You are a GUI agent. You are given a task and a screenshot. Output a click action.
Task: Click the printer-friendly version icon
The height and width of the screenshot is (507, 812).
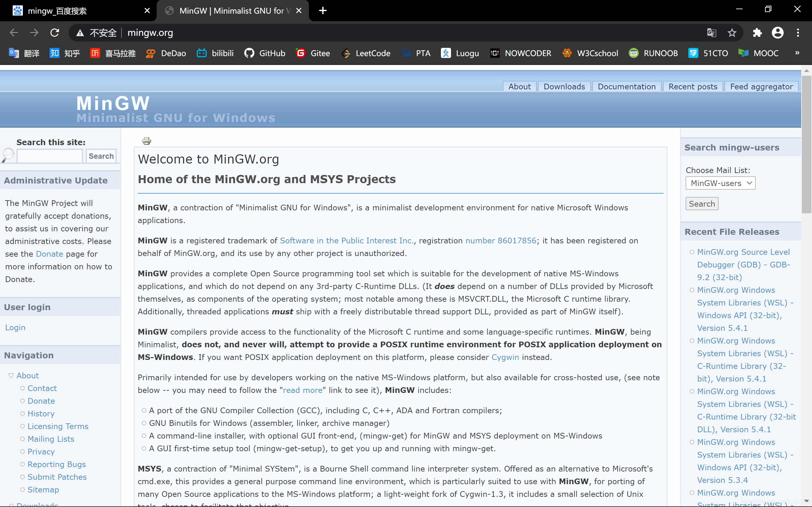click(146, 141)
